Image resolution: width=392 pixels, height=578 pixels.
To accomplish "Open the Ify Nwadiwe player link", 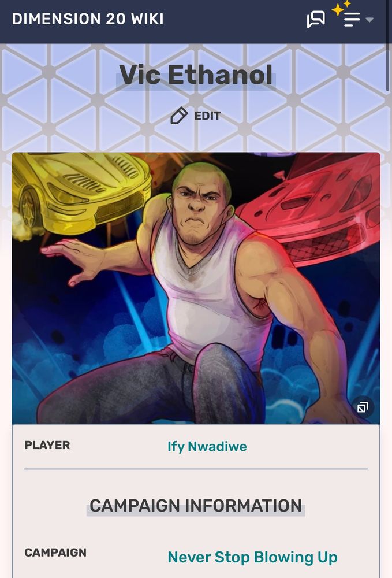I will pos(207,446).
